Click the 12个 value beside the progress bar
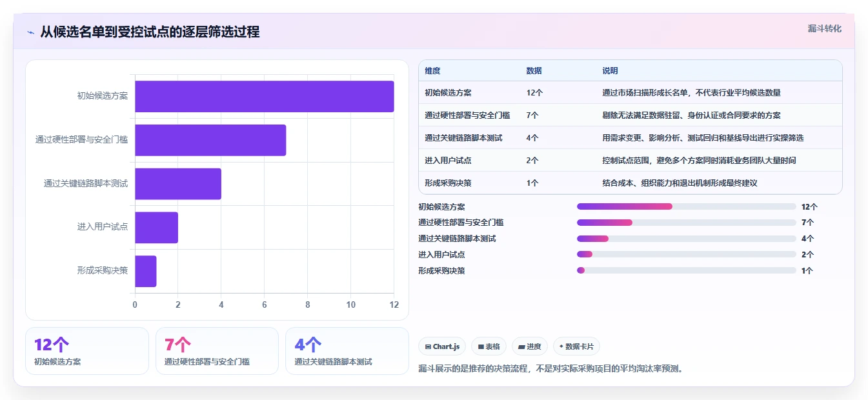The height and width of the screenshot is (400, 868). 809,207
